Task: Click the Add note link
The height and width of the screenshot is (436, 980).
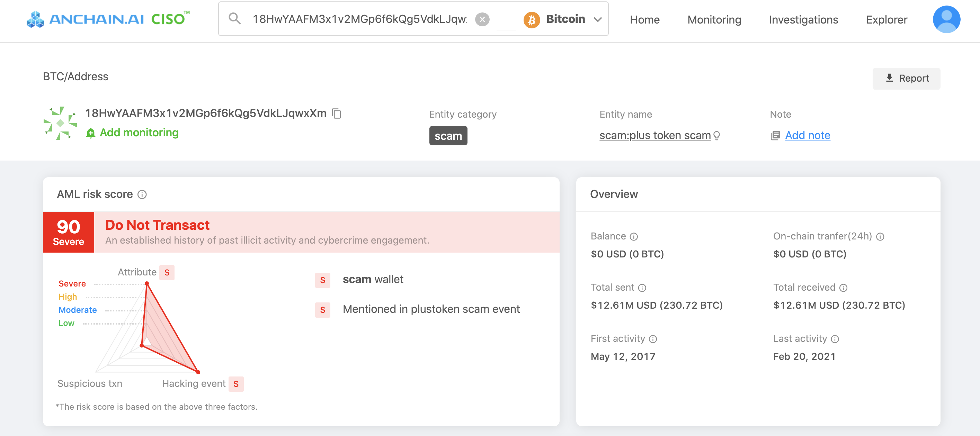Action: tap(807, 135)
